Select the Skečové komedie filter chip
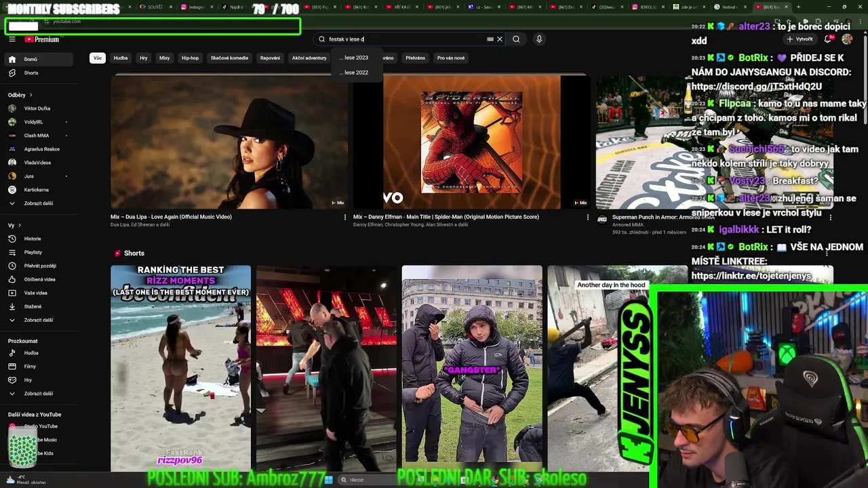This screenshot has width=868, height=488. tap(230, 58)
